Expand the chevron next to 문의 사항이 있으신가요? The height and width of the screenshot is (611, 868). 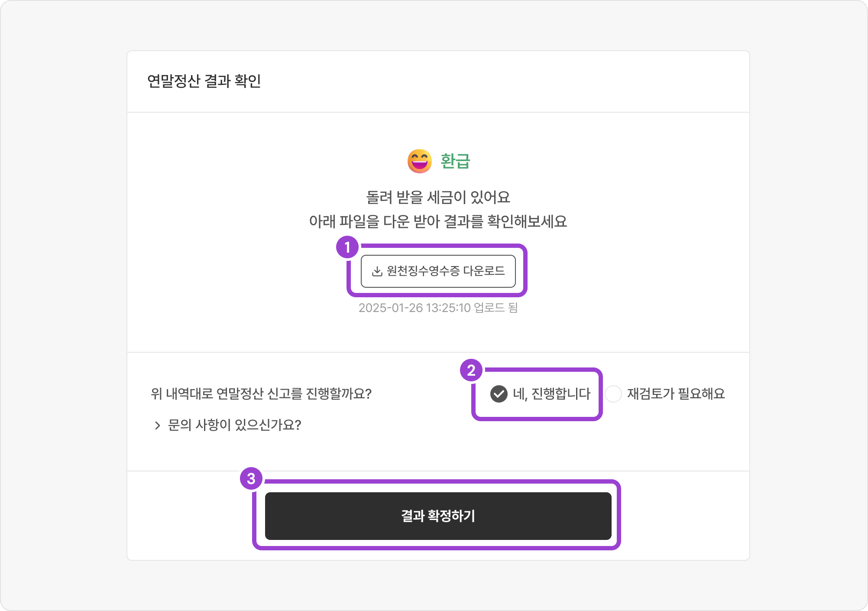[x=157, y=426]
